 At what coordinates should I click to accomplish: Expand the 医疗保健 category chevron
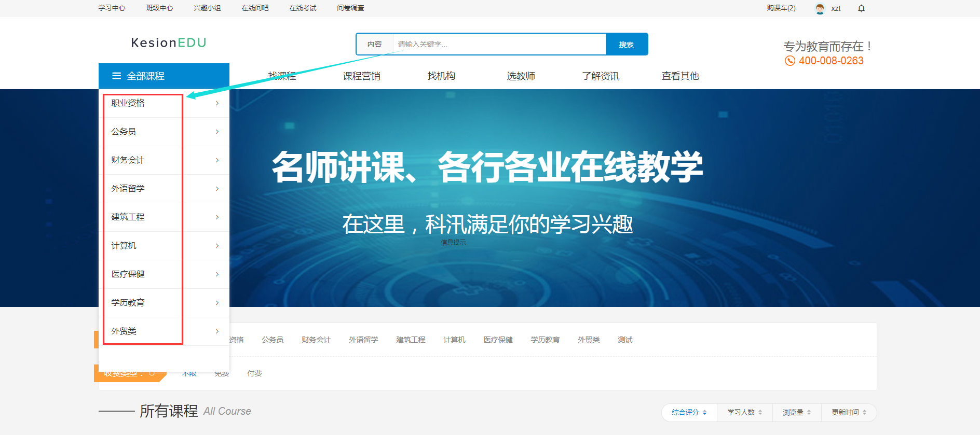click(x=217, y=274)
